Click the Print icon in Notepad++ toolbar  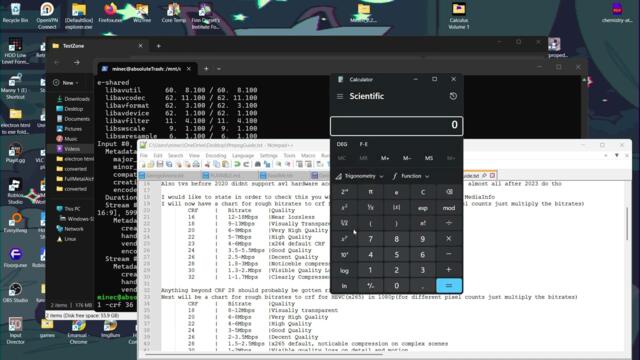click(x=196, y=164)
